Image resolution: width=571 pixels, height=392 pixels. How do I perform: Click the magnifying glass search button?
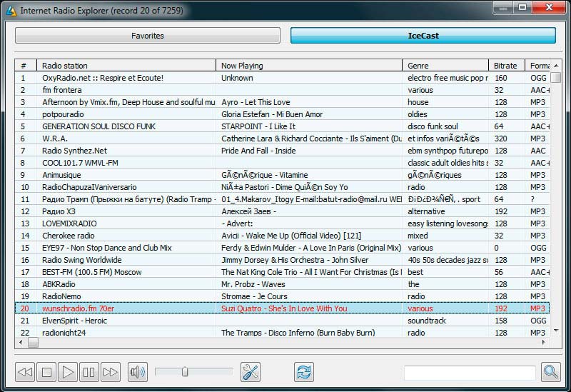551,372
